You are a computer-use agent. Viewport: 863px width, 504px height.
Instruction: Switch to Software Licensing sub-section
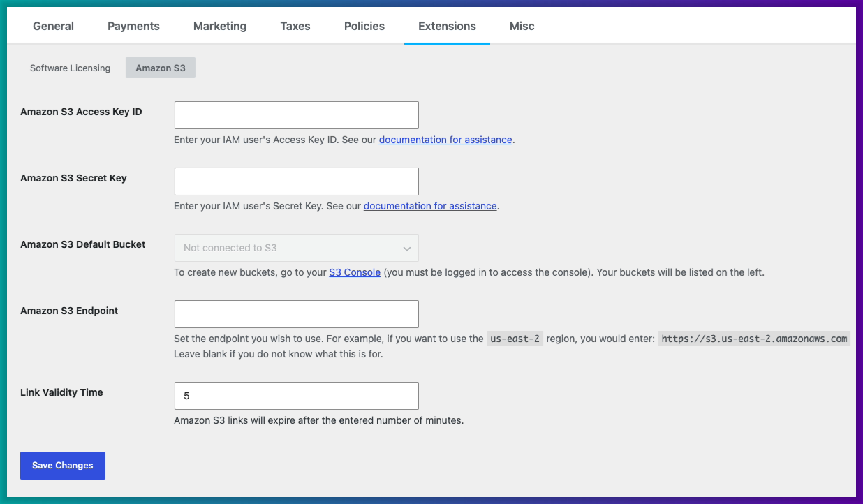tap(70, 68)
